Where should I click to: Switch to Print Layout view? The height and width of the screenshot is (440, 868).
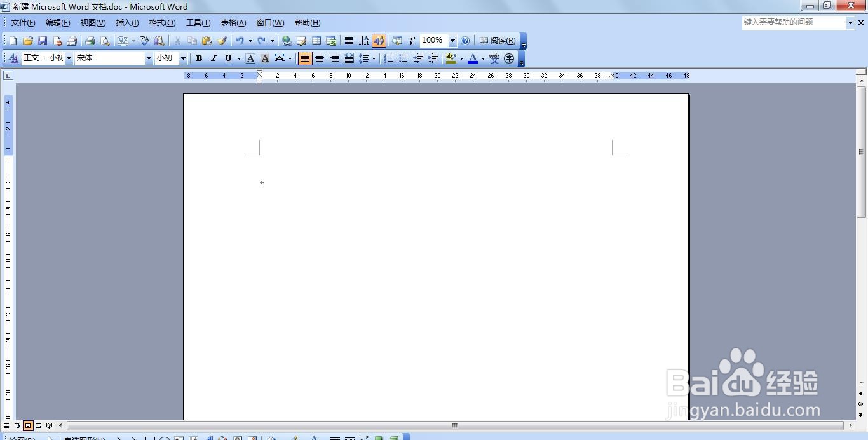[28, 425]
